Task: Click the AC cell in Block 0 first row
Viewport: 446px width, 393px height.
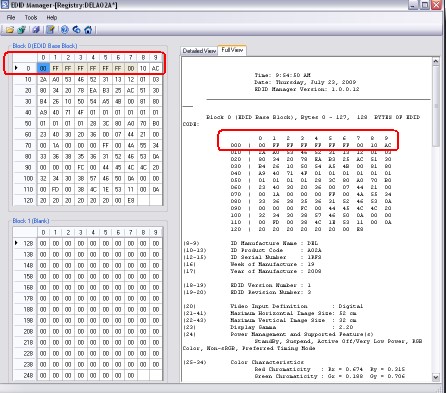Action: pyautogui.click(x=156, y=68)
